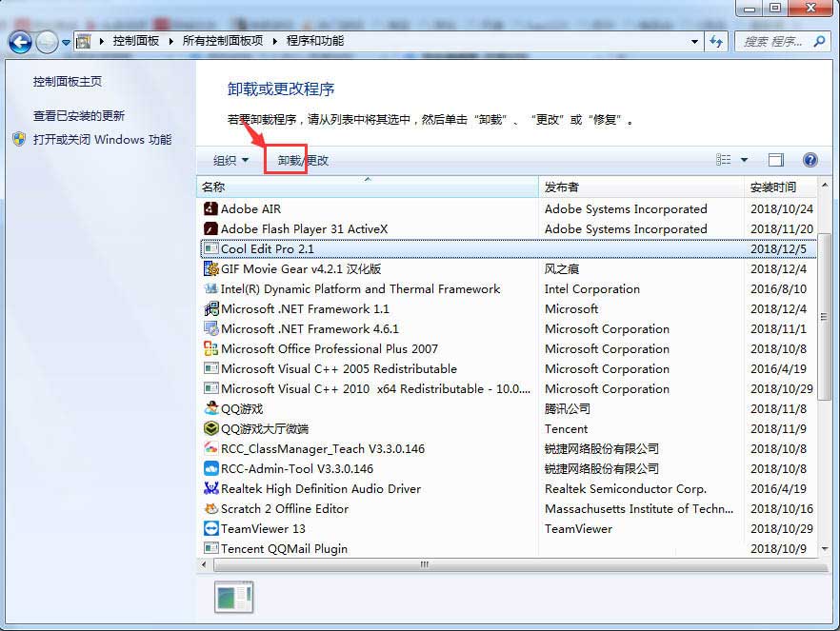840x631 pixels.
Task: Select 'Cool Edit Pro 2.1' name text
Action: (268, 248)
